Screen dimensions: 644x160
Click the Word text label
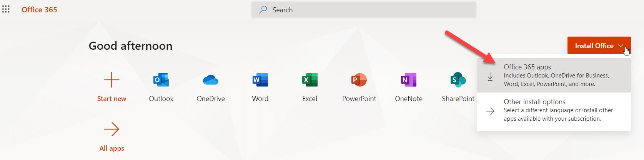pos(260,99)
